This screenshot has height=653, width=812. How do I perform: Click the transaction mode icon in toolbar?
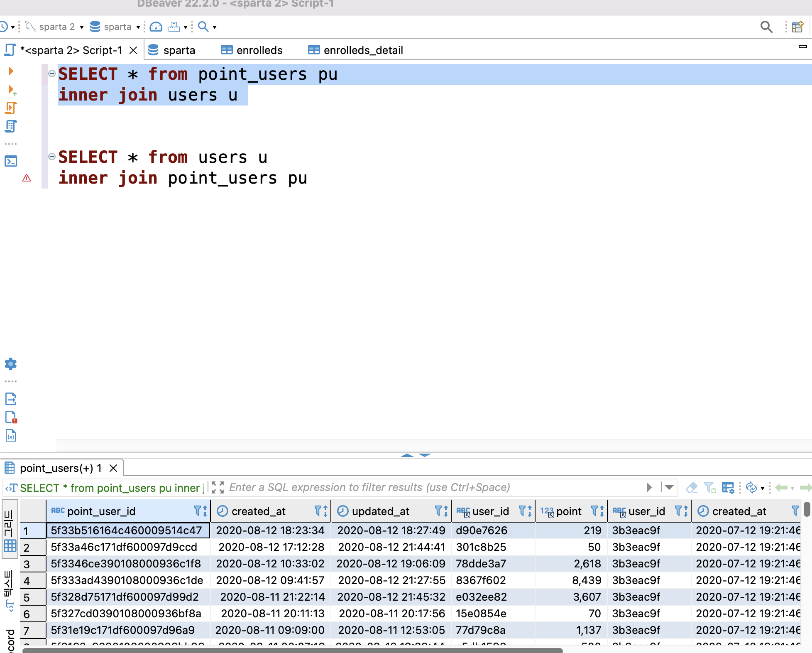pos(174,27)
